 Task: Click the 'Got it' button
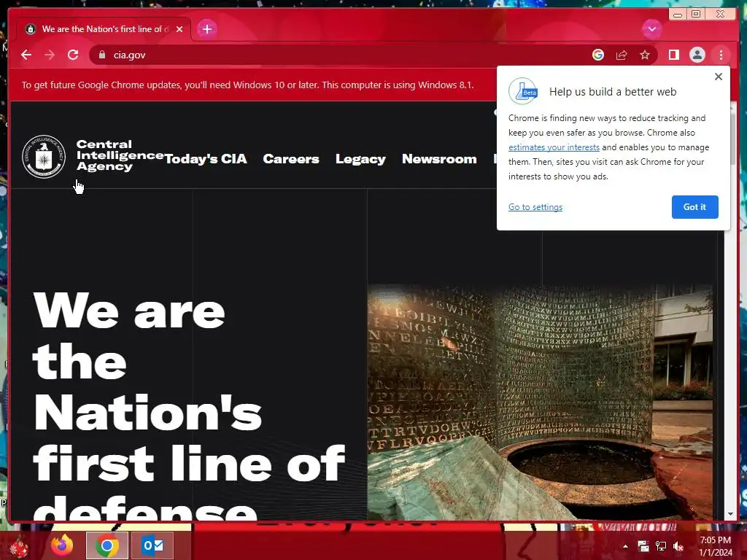tap(694, 207)
